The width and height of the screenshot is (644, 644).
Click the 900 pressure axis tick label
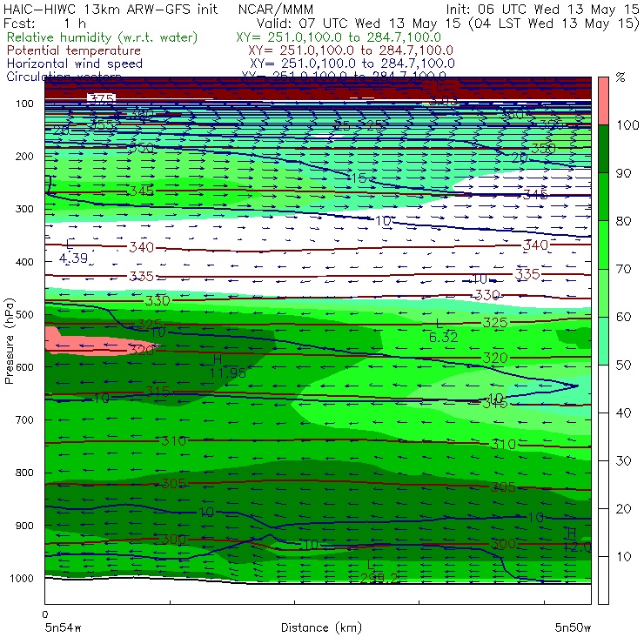(x=24, y=526)
